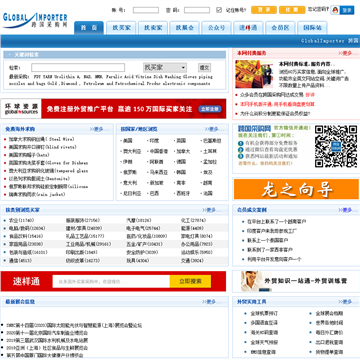Click 更多 in 最新展会信息 section

coord(211,302)
